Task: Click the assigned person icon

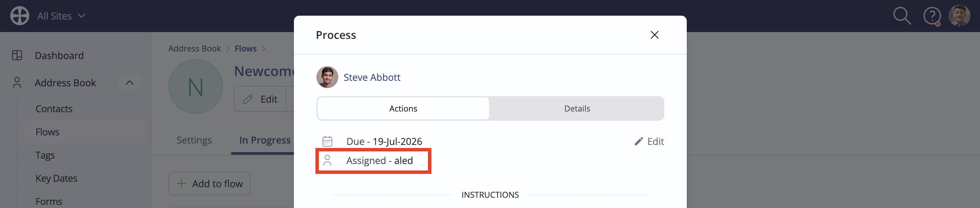Action: [327, 161]
